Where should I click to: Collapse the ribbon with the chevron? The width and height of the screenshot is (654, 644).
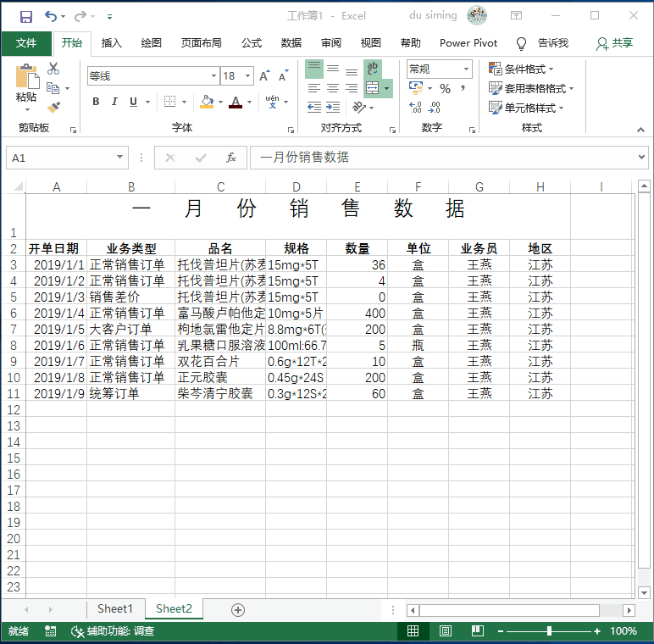[x=640, y=130]
